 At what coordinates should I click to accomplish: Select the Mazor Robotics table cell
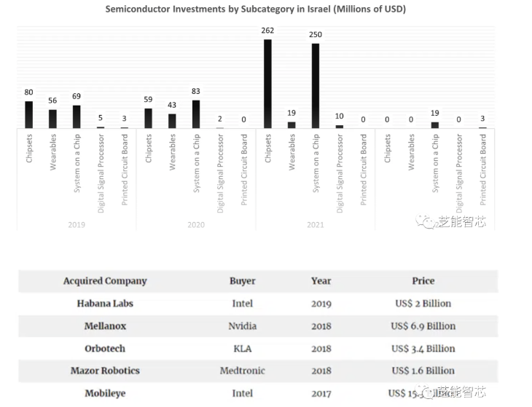click(x=105, y=371)
